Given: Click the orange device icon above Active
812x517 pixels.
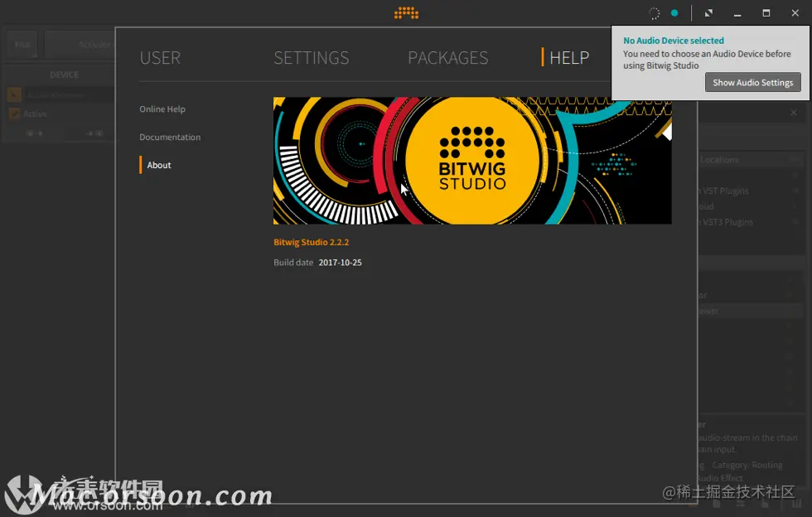Looking at the screenshot, I should (x=14, y=94).
